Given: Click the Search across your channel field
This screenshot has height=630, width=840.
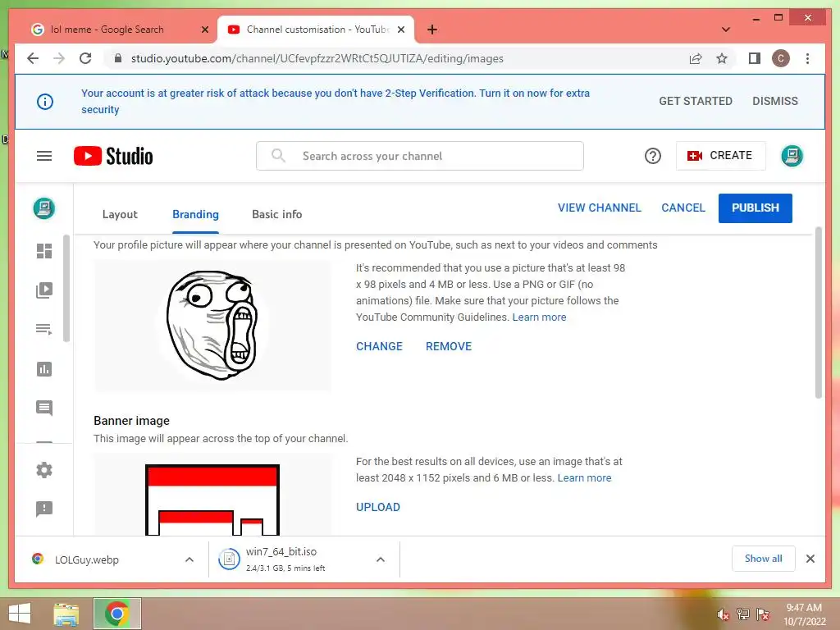Looking at the screenshot, I should 419,156.
